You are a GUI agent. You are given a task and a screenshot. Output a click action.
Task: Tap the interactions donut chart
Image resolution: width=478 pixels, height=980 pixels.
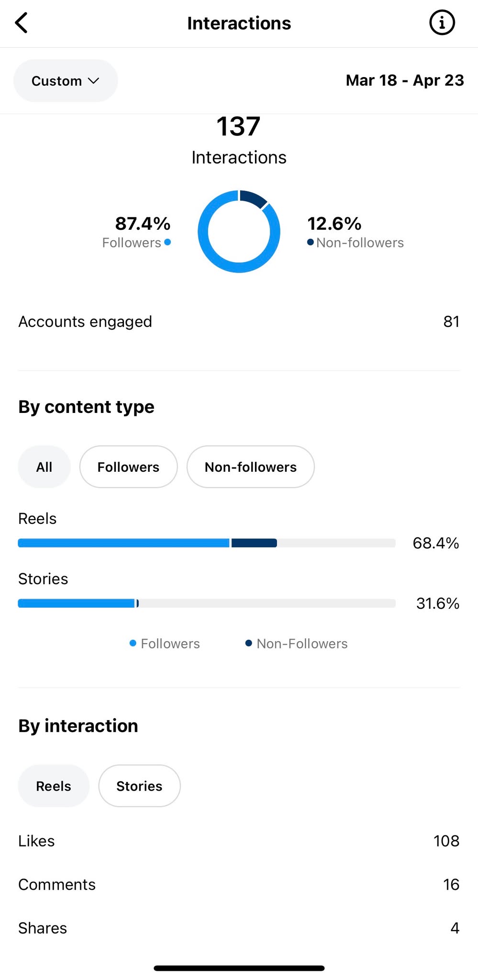[239, 232]
